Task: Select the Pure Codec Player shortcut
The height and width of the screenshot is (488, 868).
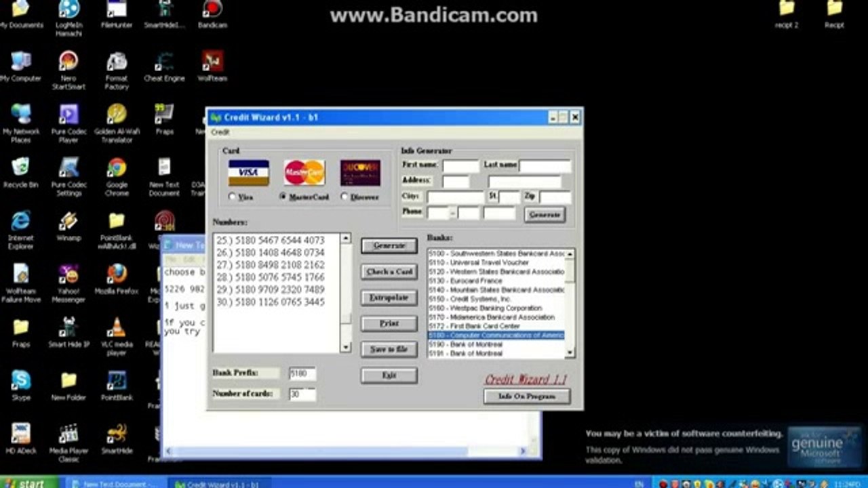Action: 68,123
